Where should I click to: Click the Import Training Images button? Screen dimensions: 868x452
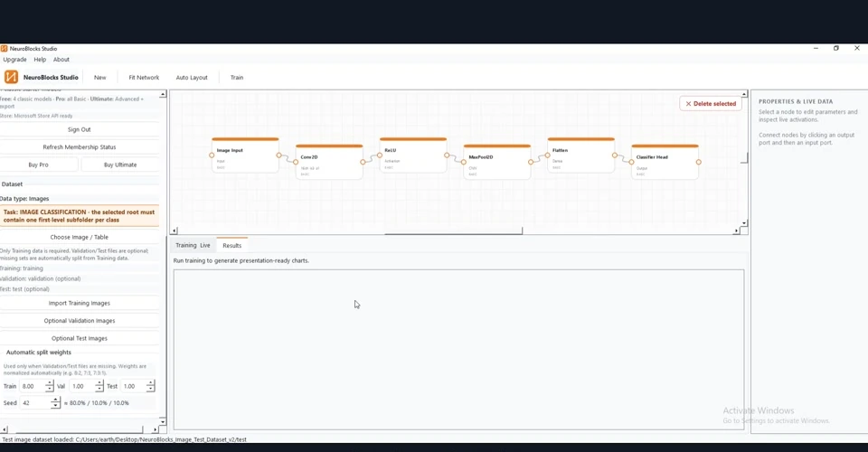pyautogui.click(x=80, y=303)
